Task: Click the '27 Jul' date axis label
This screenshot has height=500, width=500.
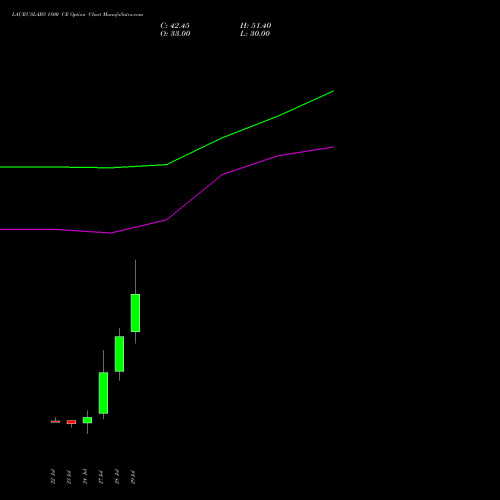Action: point(101,477)
